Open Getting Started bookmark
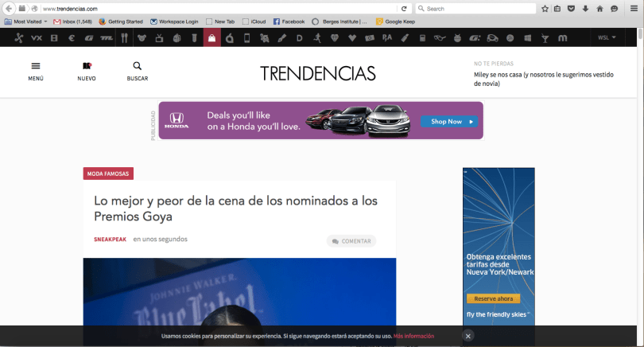644x347 pixels. [x=121, y=21]
